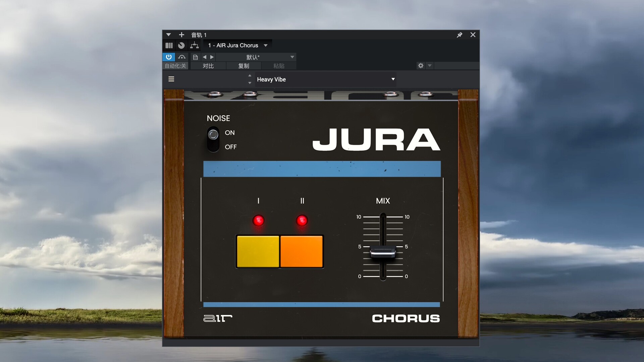
Task: Open the preset file icon
Action: pyautogui.click(x=195, y=57)
